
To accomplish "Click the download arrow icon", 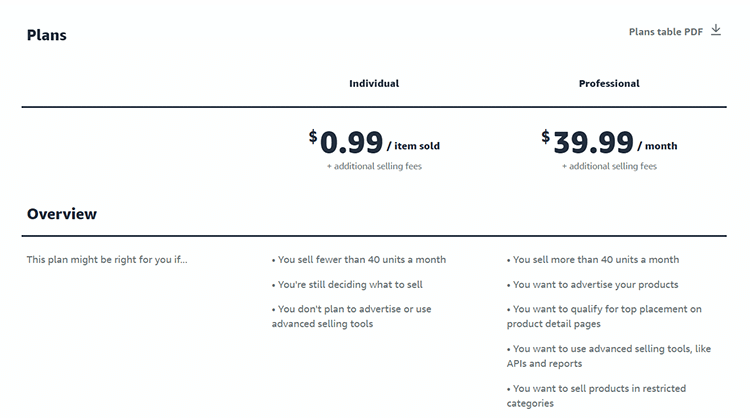I will pos(716,31).
